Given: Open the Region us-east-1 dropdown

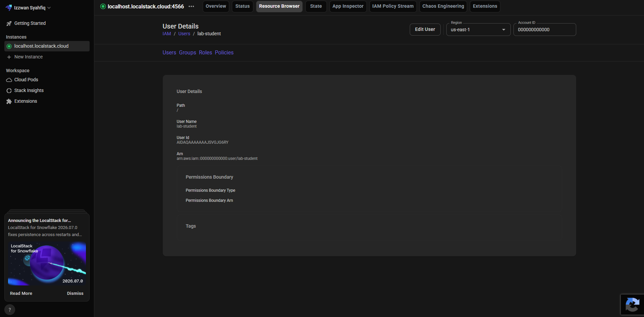Looking at the screenshot, I should [478, 30].
